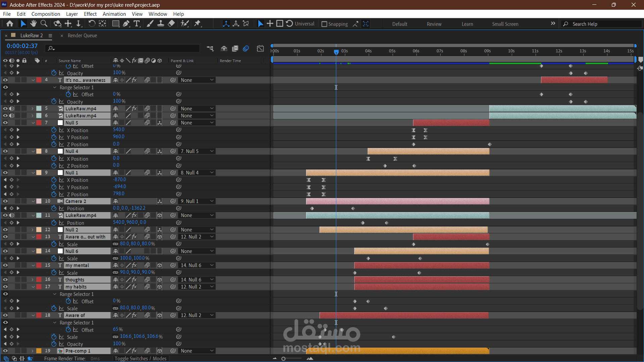The height and width of the screenshot is (362, 644).
Task: Expand the thoughts layer properties
Action: click(33, 279)
